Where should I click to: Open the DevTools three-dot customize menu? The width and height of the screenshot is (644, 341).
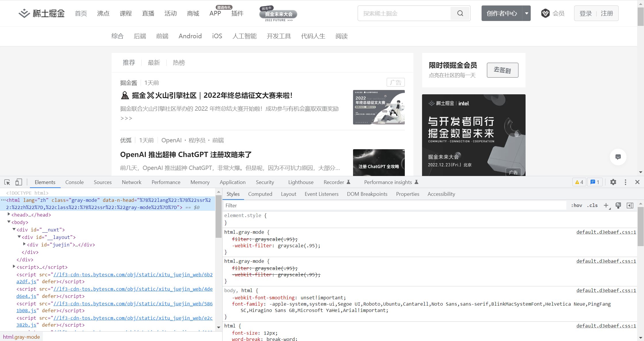pos(625,182)
